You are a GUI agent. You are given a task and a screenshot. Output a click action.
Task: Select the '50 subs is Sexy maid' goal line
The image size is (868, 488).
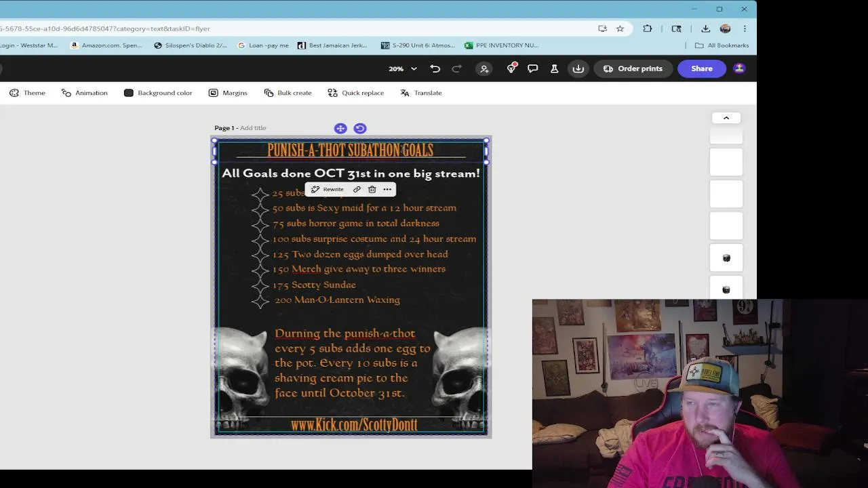tap(364, 208)
